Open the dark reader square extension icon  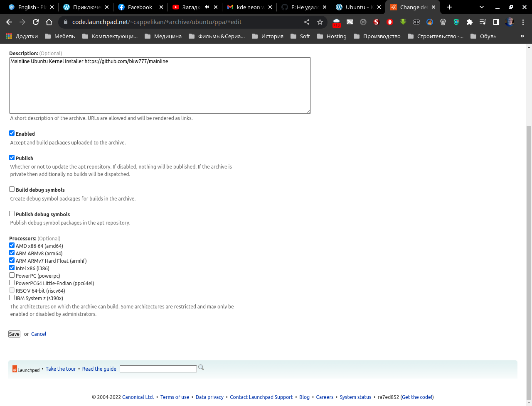coord(496,22)
